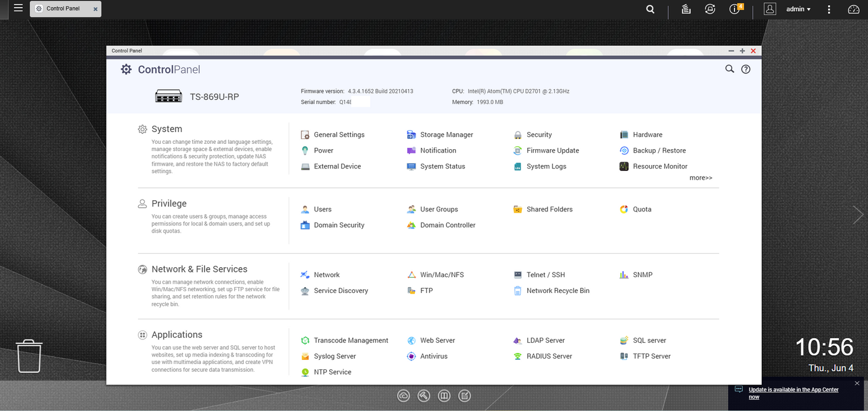This screenshot has height=411, width=868.
Task: Click the more>> link under System
Action: pos(701,178)
